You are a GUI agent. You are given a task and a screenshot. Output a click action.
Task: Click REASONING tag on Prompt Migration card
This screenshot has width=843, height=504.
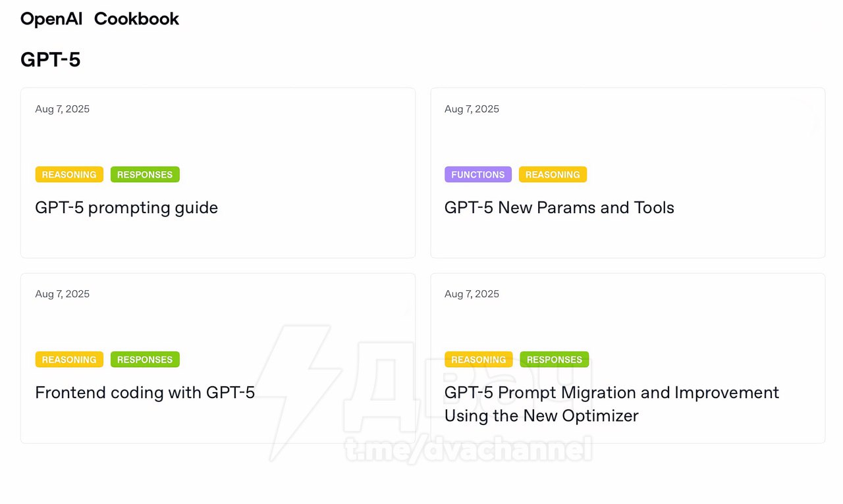click(479, 359)
